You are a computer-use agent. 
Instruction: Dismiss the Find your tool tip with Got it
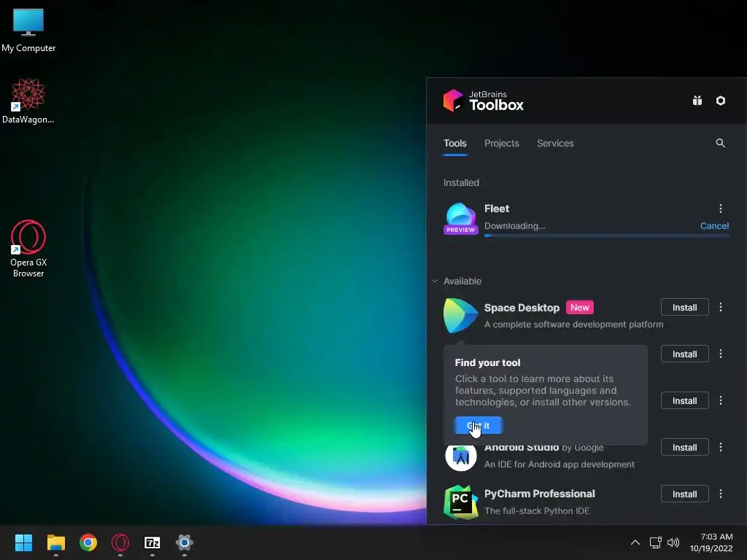tap(479, 425)
